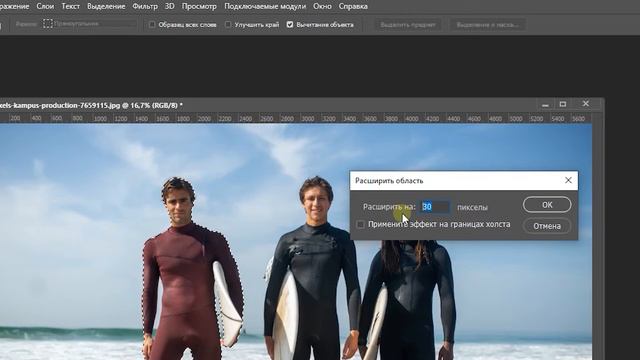Click the Расширить на pixel value field

coord(436,207)
